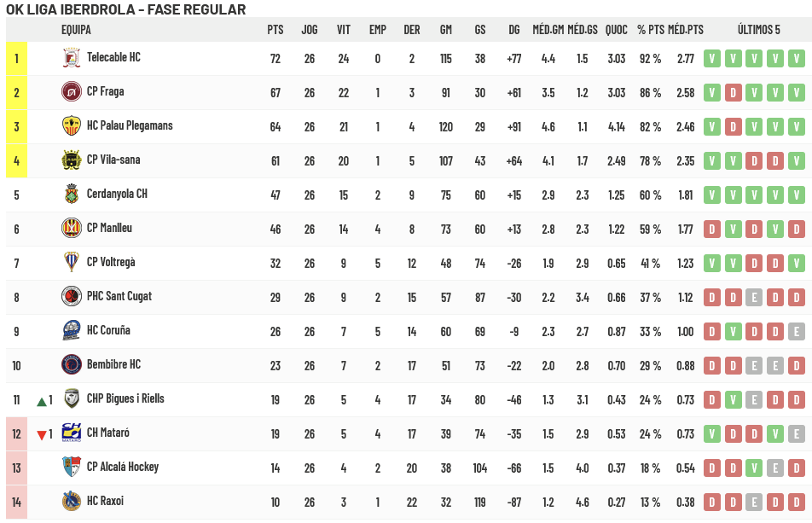Sort by the QUOC column header
The image size is (812, 523).
point(616,30)
